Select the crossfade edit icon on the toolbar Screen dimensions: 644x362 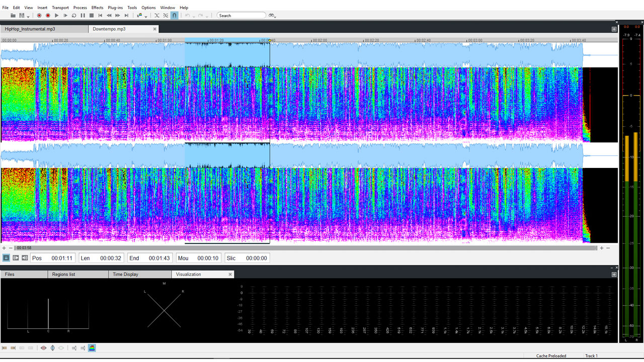pos(156,15)
